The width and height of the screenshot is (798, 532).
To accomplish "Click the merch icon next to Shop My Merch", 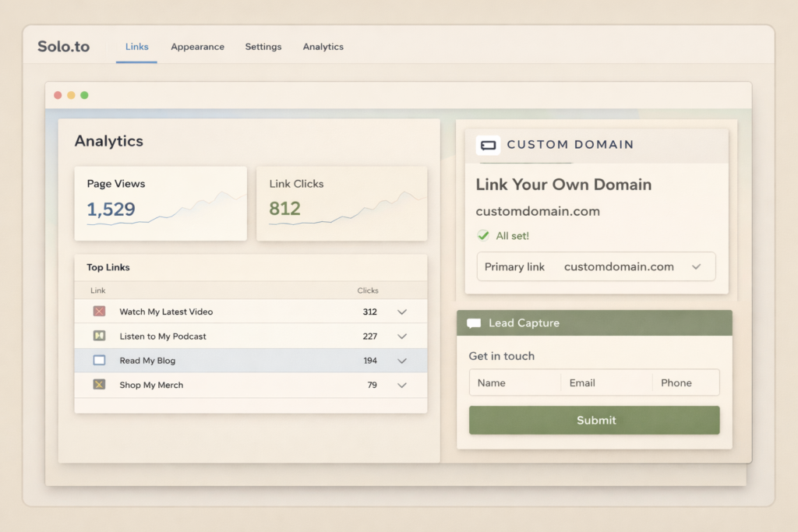I will click(x=99, y=385).
